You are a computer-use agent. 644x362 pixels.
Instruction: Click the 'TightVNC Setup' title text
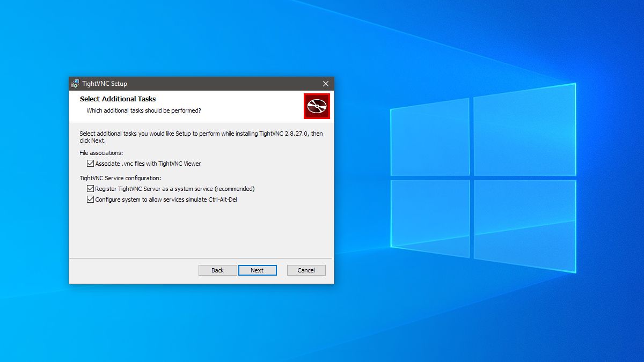pos(105,84)
